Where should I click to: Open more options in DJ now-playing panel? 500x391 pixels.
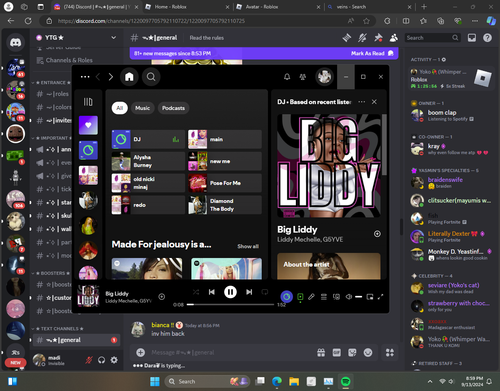tap(362, 102)
